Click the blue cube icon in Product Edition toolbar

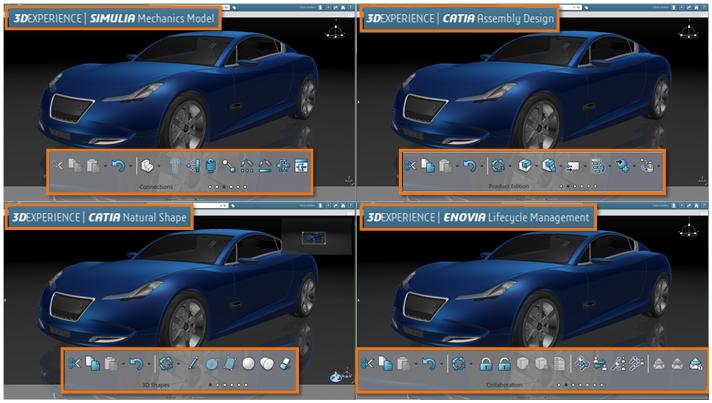(x=523, y=165)
